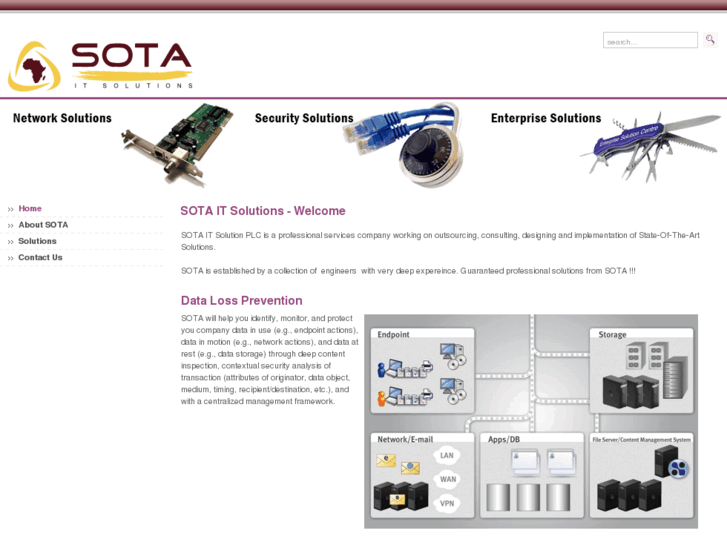The height and width of the screenshot is (545, 727).
Task: Click the Data Loss Prevention heading
Action: (x=242, y=301)
